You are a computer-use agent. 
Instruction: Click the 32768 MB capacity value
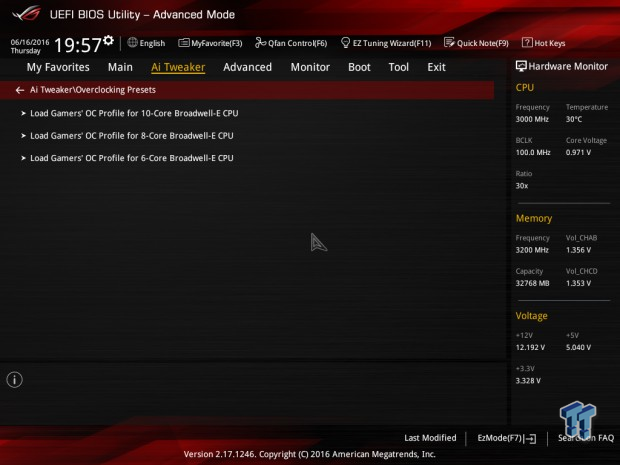(532, 283)
